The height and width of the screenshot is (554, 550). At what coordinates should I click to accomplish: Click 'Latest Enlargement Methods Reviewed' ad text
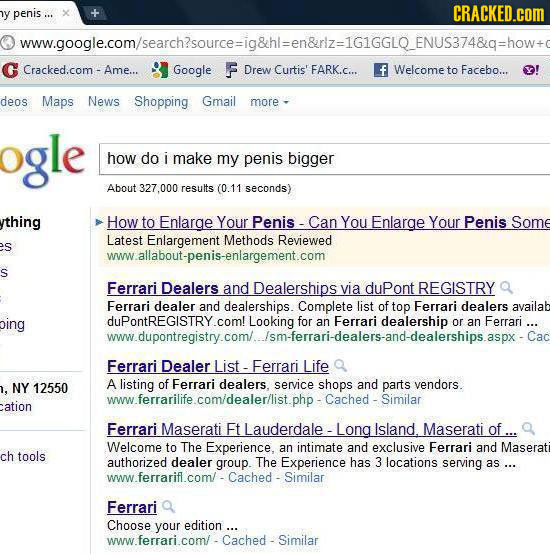[219, 241]
